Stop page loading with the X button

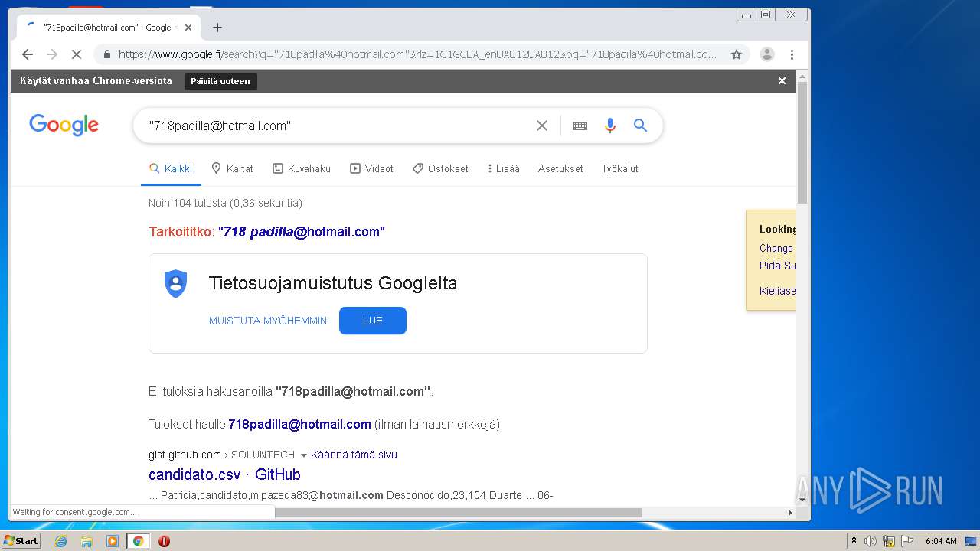point(77,54)
